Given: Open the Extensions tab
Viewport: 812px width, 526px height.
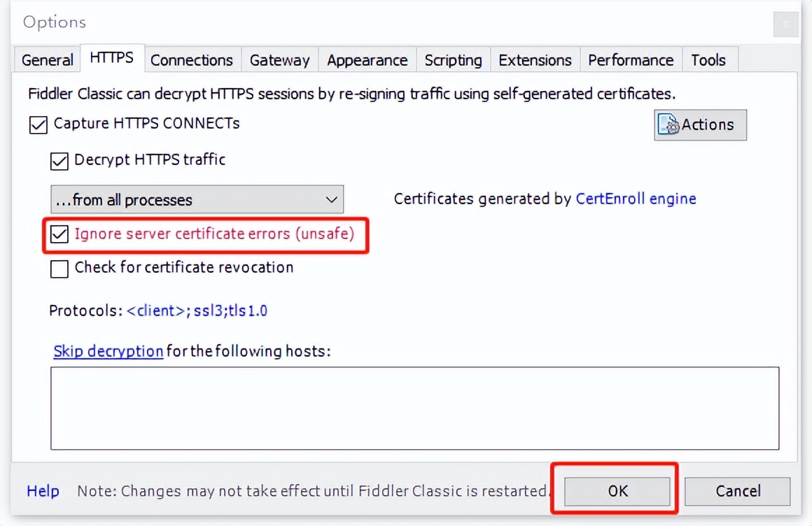Looking at the screenshot, I should tap(535, 60).
